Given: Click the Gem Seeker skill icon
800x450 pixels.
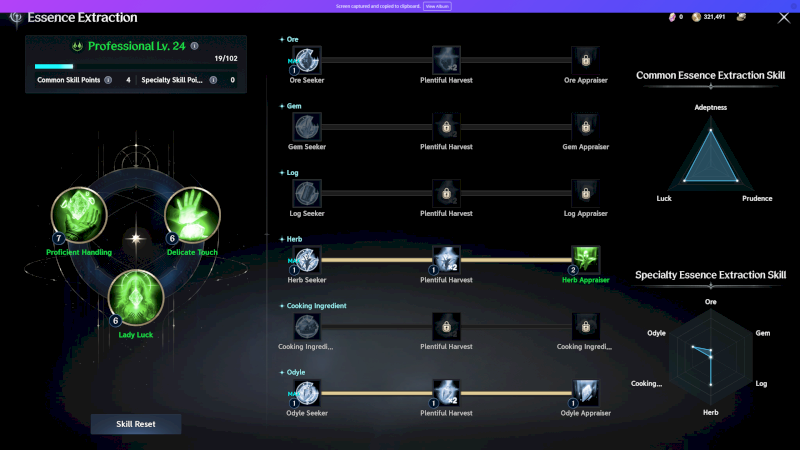Looking at the screenshot, I should click(x=306, y=126).
